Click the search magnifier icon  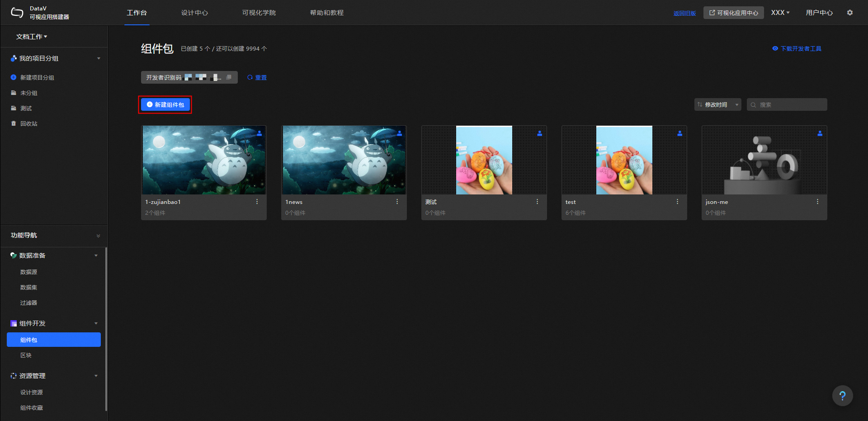753,105
